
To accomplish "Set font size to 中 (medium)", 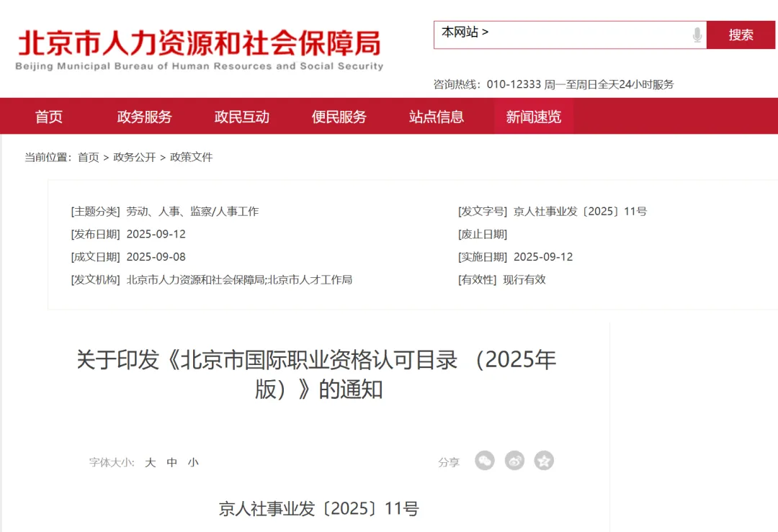I will click(x=171, y=462).
